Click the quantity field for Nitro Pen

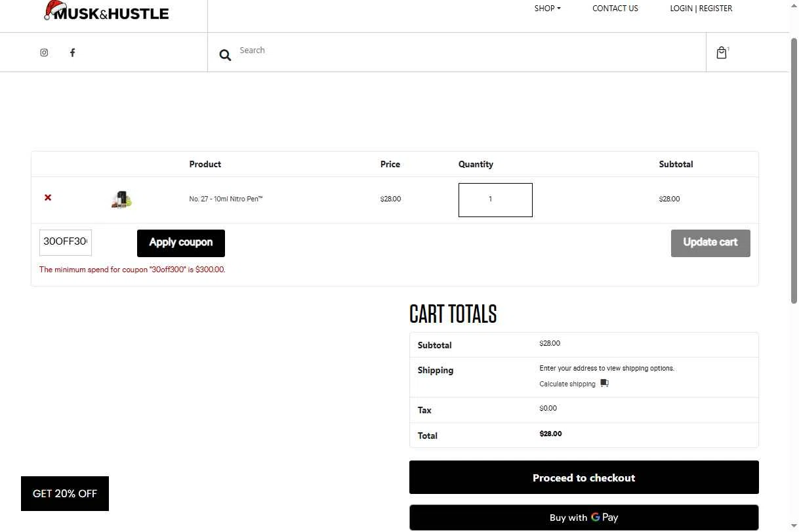coord(495,199)
